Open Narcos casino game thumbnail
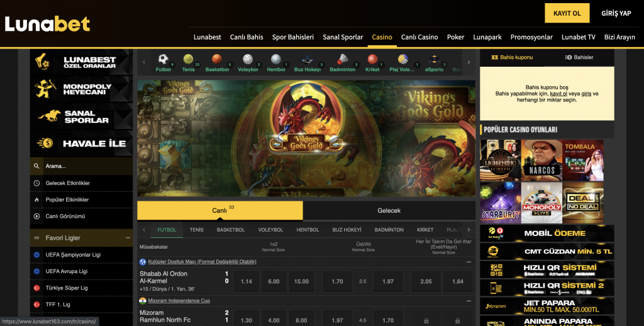Screen dimensions: 644x326 541,160
